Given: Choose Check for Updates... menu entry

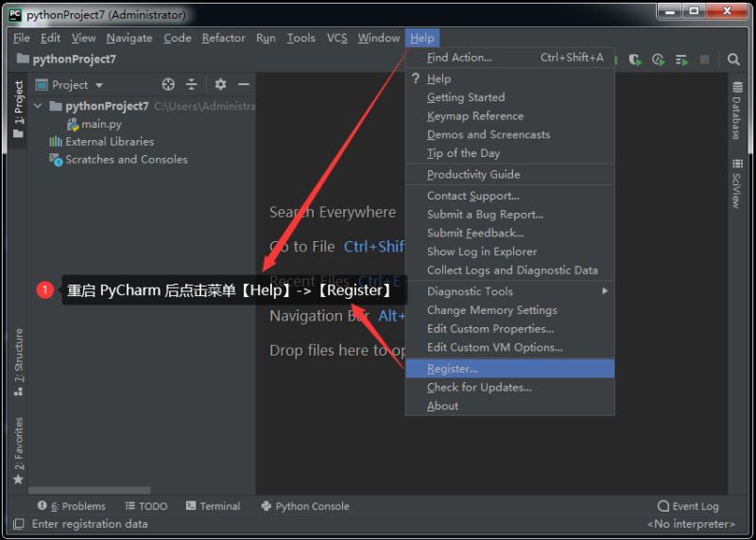Looking at the screenshot, I should [x=479, y=387].
